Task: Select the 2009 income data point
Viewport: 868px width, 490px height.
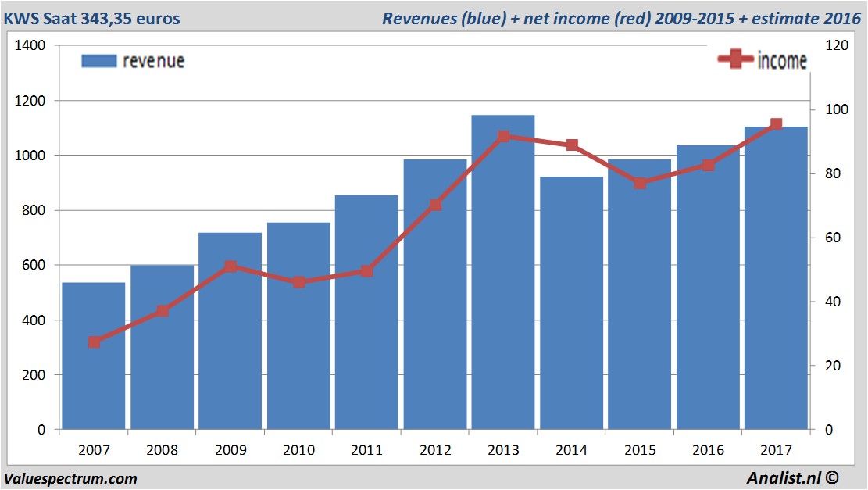Action: coord(230,267)
